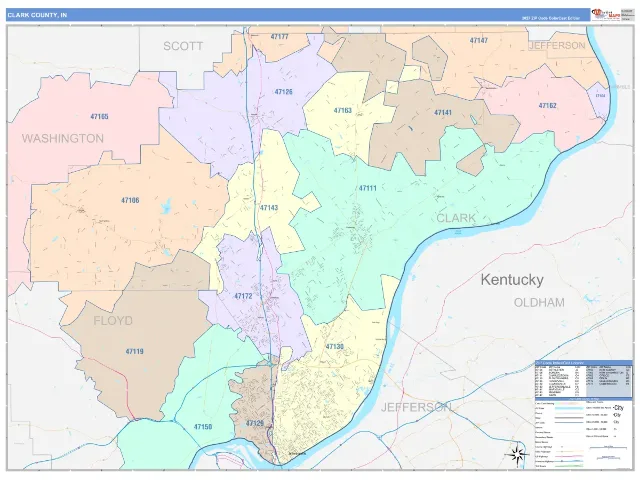Click the WASHINGTON county label
Viewport: 640px width, 480px height.
(x=63, y=139)
